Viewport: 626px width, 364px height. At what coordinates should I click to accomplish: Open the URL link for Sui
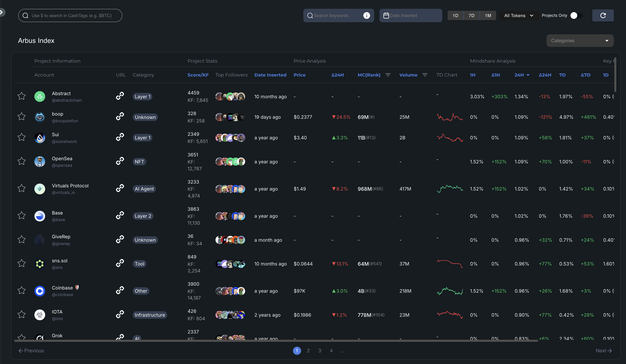point(120,137)
